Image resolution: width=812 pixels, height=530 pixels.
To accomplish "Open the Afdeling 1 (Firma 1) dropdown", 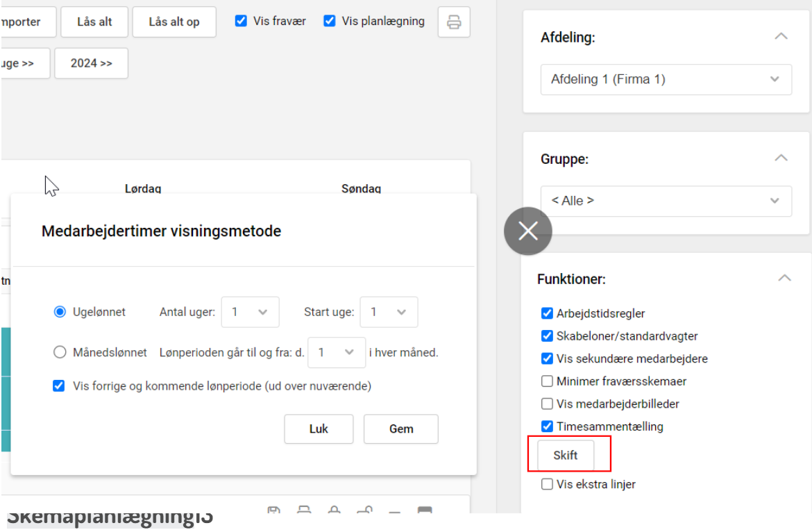I will point(666,79).
